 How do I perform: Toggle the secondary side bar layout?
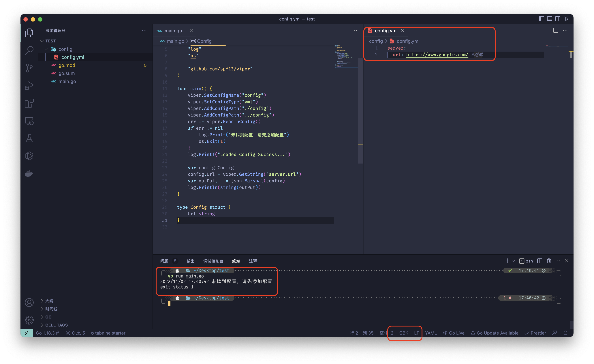[x=558, y=19]
